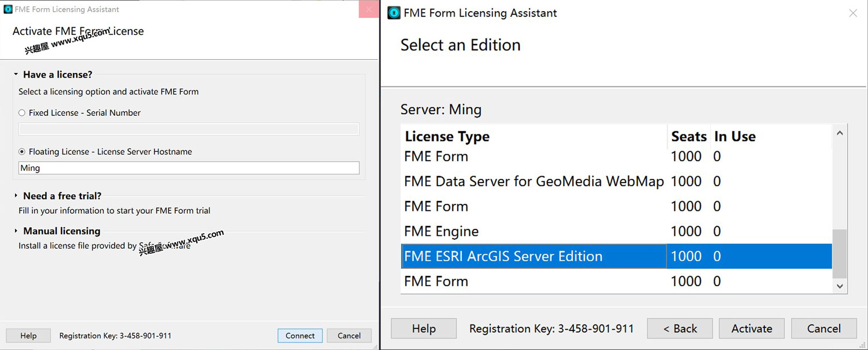Select FME Data Server for GeoMedia WebMap row
The height and width of the screenshot is (350, 868).
click(x=616, y=181)
